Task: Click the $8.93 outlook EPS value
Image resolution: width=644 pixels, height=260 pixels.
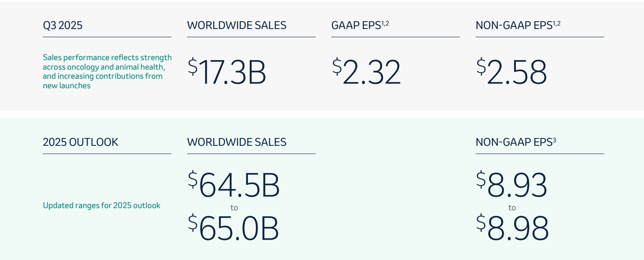Action: 512,185
